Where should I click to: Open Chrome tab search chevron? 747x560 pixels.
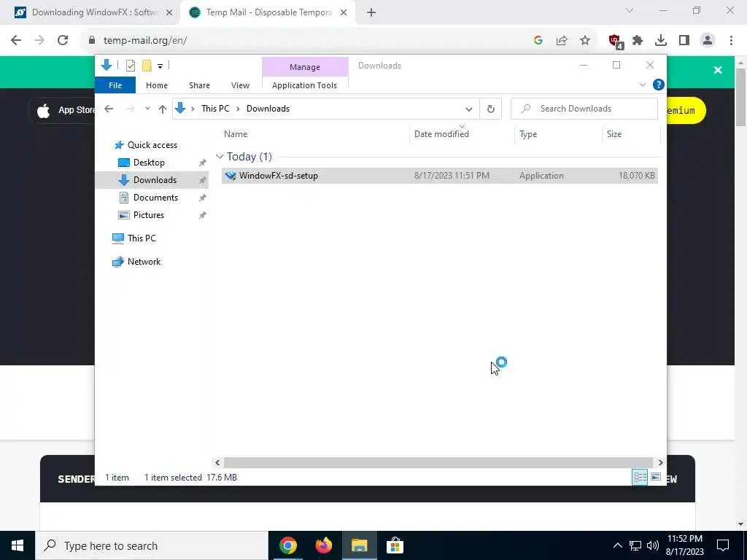click(630, 10)
